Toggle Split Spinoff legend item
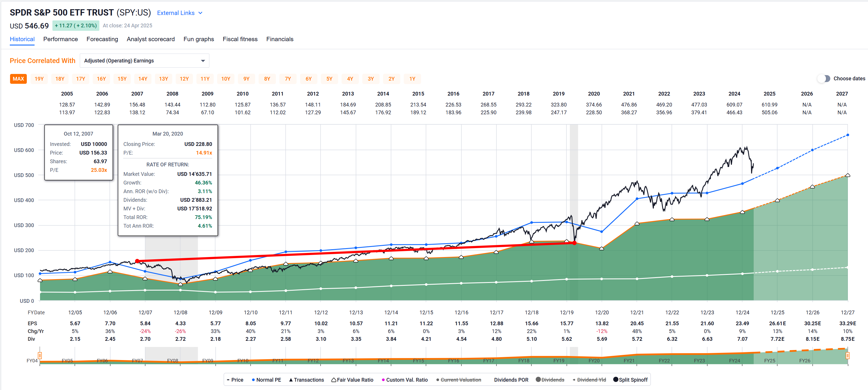This screenshot has height=390, width=868. click(630, 380)
